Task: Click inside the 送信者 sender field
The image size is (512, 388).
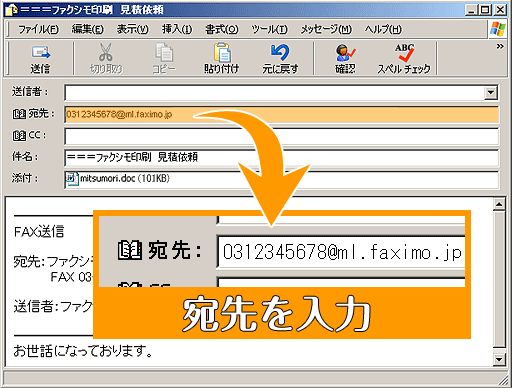Action: (x=274, y=92)
